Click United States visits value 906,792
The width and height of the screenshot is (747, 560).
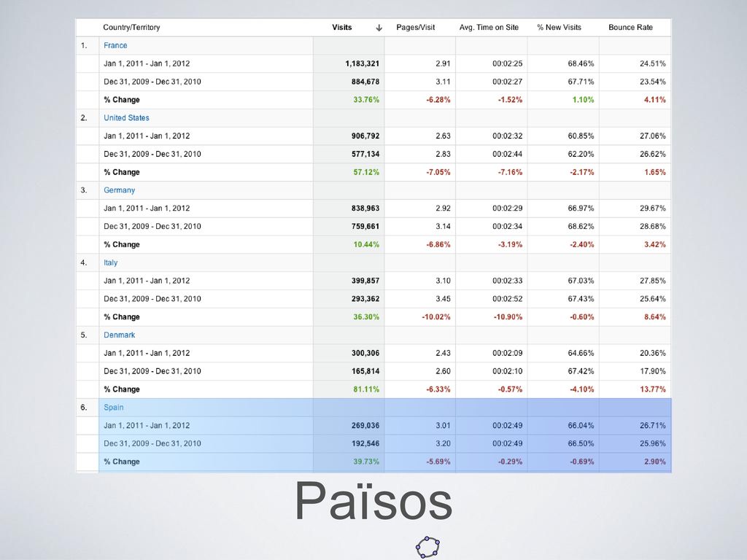click(x=365, y=136)
